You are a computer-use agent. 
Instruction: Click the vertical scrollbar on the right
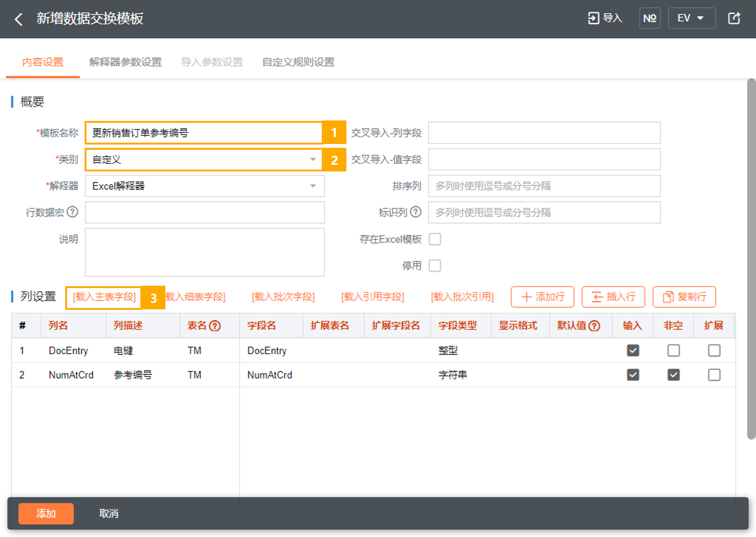point(751,259)
